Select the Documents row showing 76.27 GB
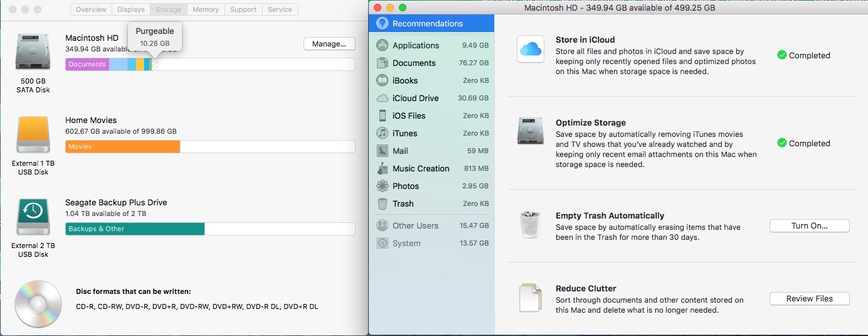Screen dimensions: 868x336 [431, 63]
